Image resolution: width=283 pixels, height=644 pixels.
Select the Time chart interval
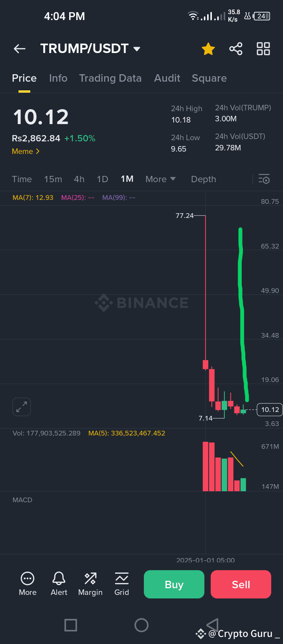coord(22,179)
